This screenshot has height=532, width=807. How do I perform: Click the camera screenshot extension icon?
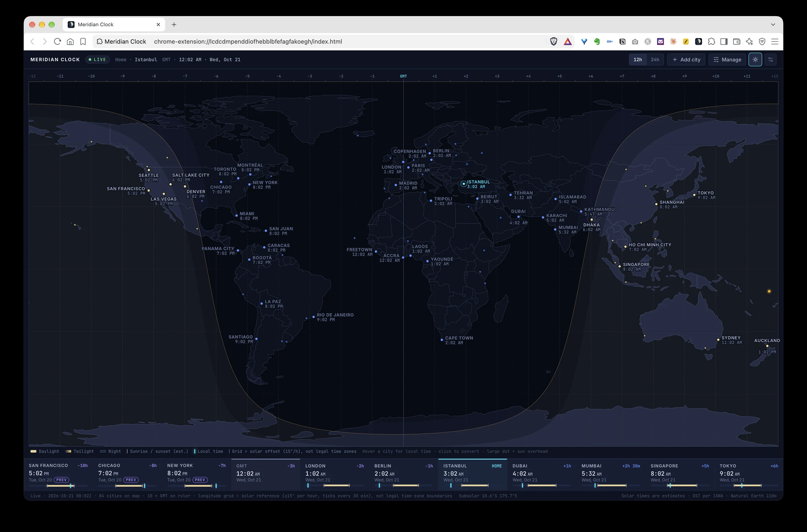(635, 41)
